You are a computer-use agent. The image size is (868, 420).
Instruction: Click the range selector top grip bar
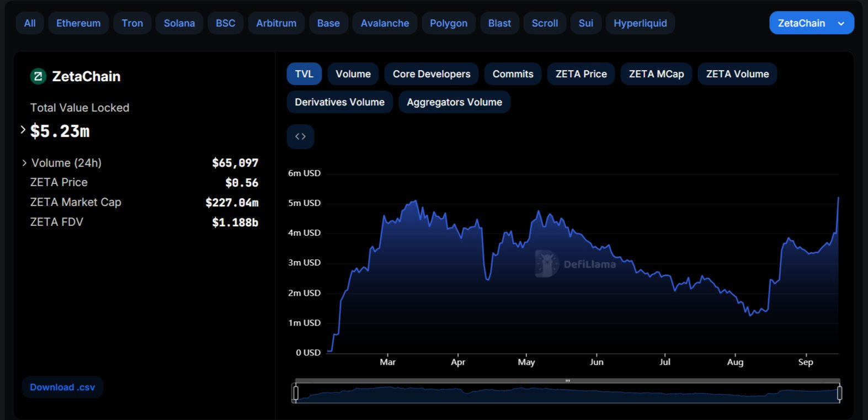coord(567,381)
